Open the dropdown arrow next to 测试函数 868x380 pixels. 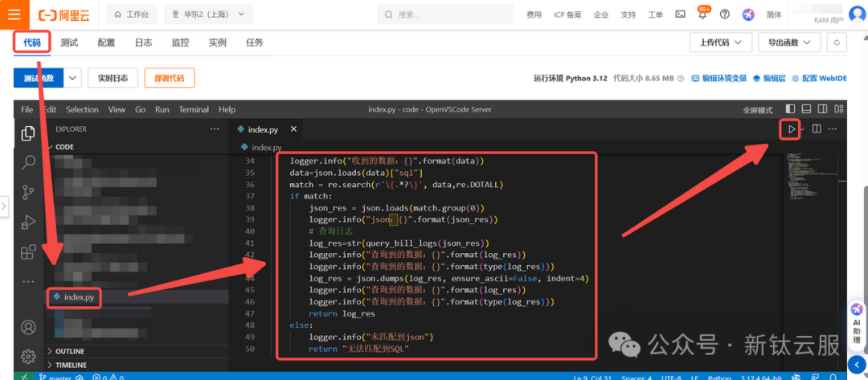pos(73,78)
